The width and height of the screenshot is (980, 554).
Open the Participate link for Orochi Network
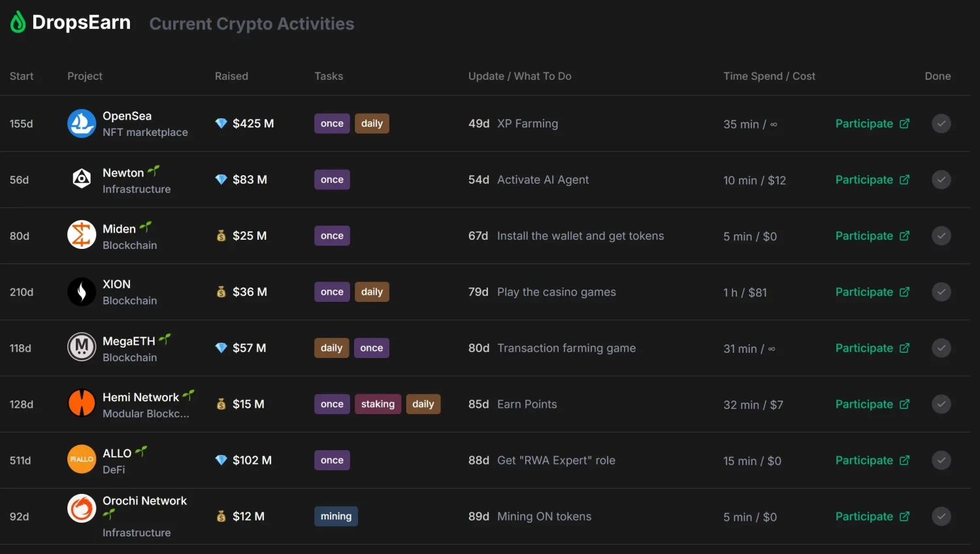click(872, 517)
